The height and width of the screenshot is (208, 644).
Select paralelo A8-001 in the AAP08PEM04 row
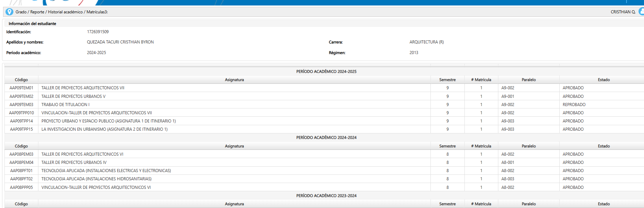point(508,162)
